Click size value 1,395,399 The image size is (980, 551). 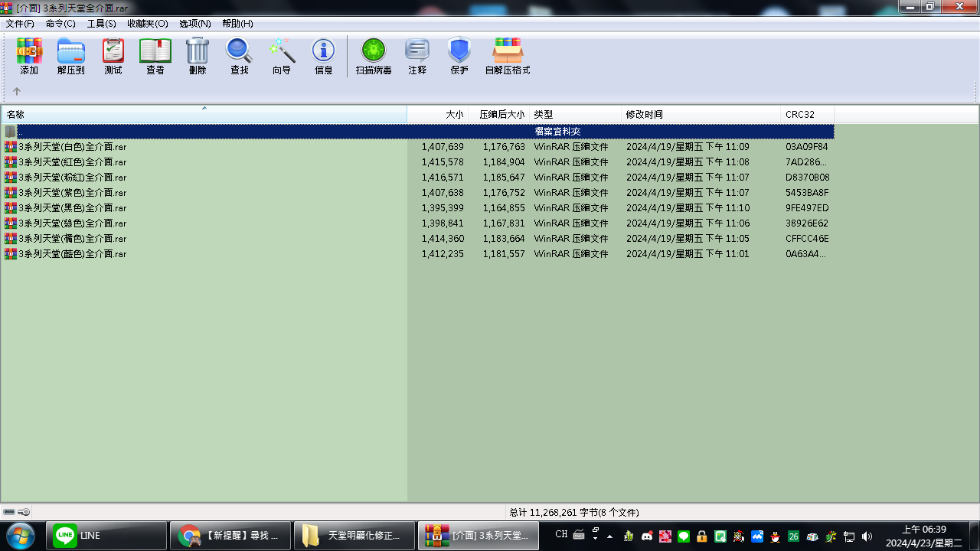click(443, 208)
